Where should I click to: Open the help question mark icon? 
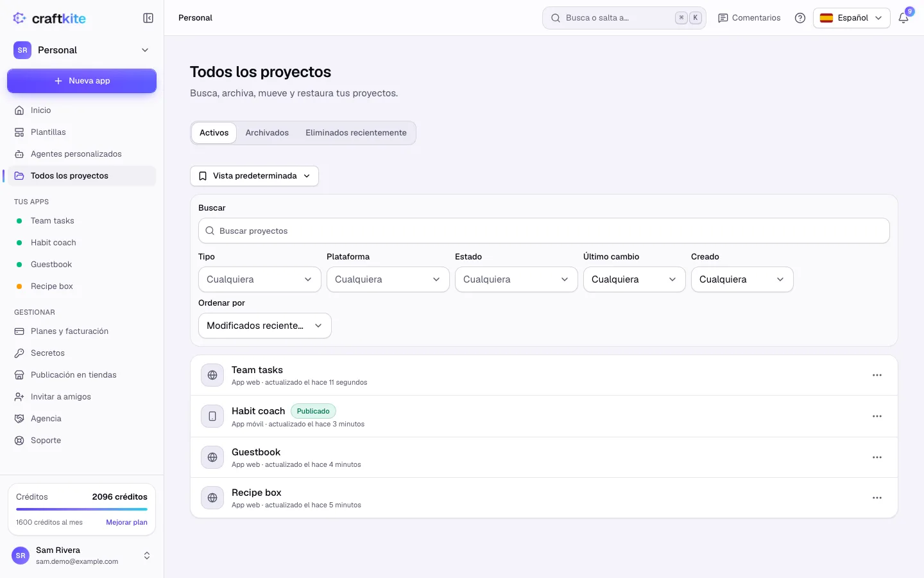tap(800, 18)
